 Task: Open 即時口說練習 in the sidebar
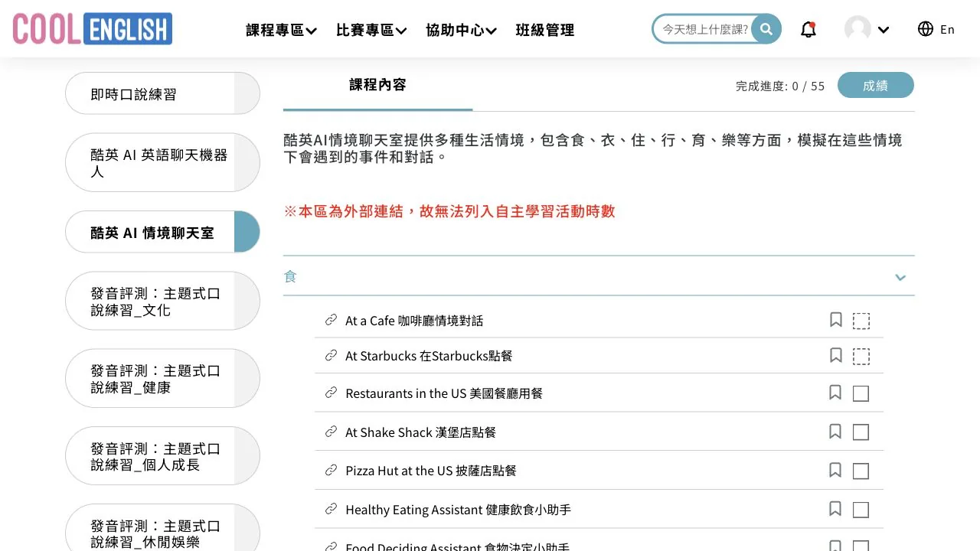click(162, 93)
